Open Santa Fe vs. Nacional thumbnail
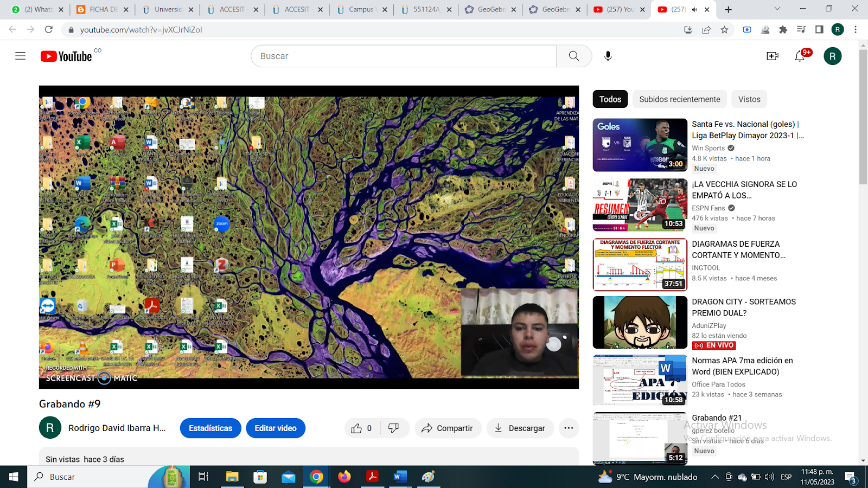 tap(640, 145)
